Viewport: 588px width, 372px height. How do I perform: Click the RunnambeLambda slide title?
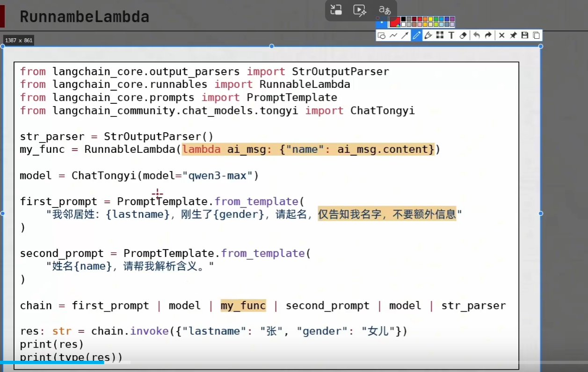(84, 17)
